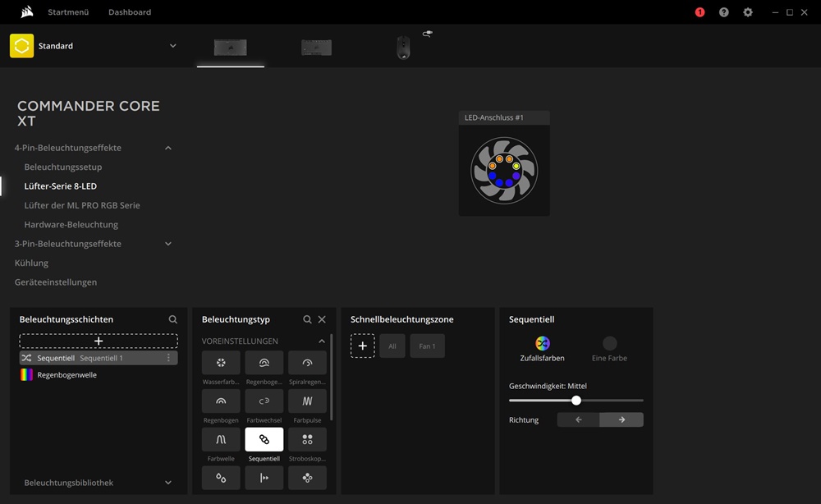Screen dimensions: 821x504
Task: Expand the Beleuchtungsbibliothek section
Action: 168,483
